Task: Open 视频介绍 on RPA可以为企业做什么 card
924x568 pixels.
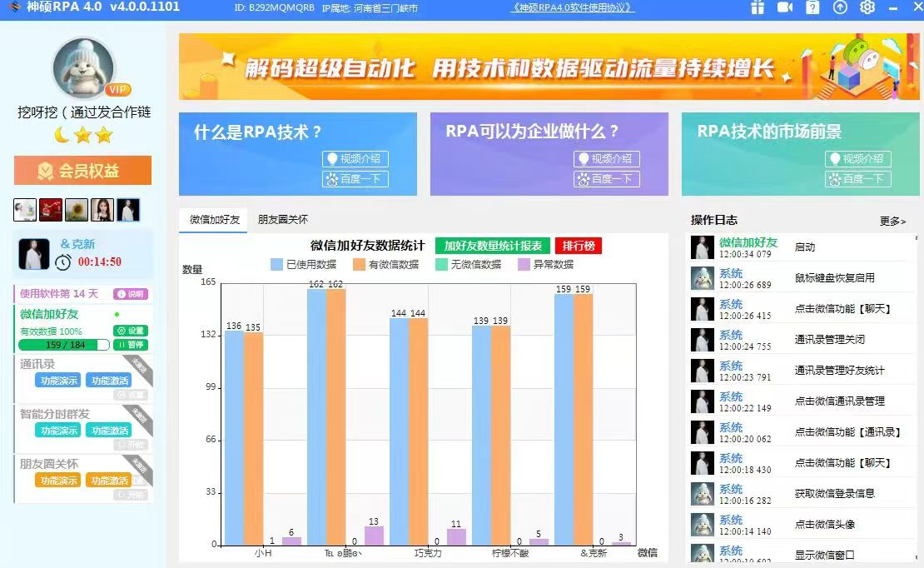Action: tap(606, 159)
